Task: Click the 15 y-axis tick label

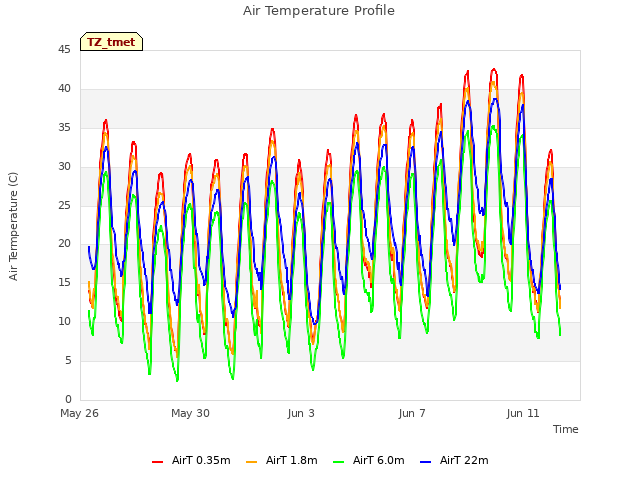Action: (64, 282)
